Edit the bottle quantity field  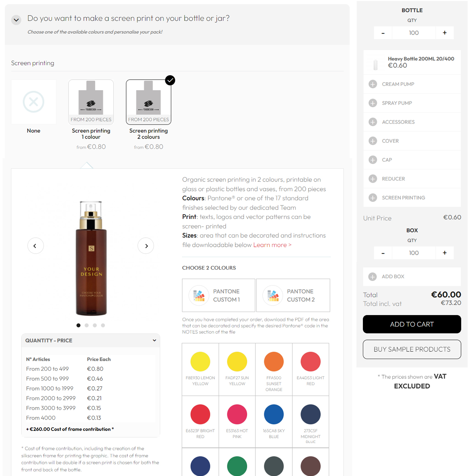click(414, 33)
